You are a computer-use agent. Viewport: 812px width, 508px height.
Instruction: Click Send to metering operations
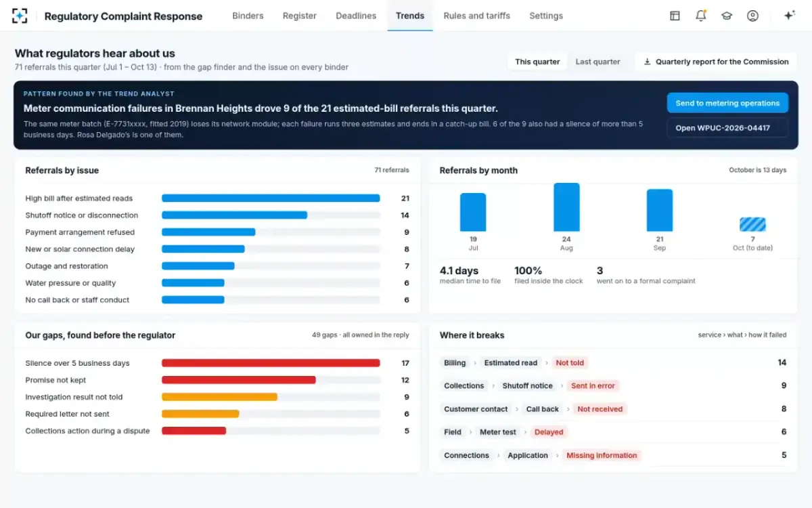tap(727, 103)
